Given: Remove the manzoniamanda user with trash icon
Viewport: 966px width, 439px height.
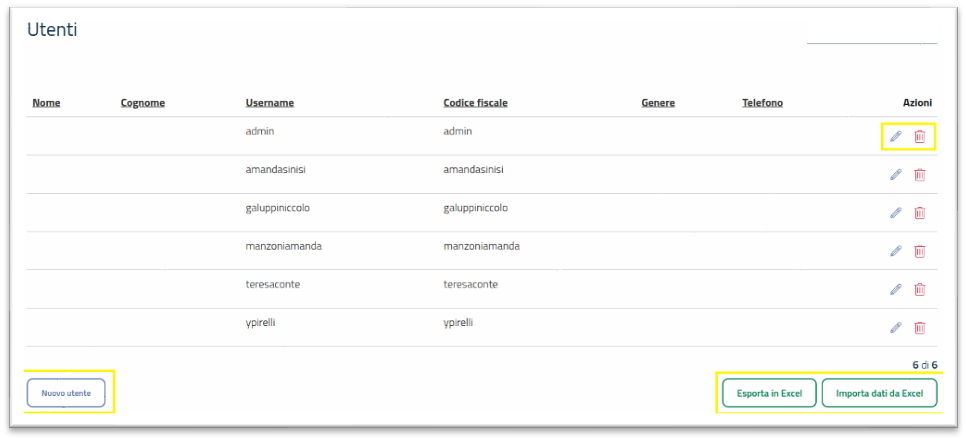Looking at the screenshot, I should (x=920, y=251).
